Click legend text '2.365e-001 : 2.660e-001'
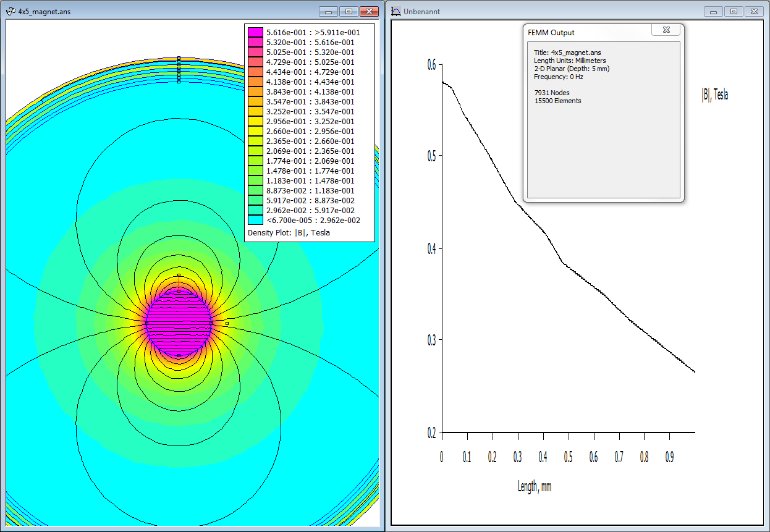The width and height of the screenshot is (770, 532). coord(310,141)
